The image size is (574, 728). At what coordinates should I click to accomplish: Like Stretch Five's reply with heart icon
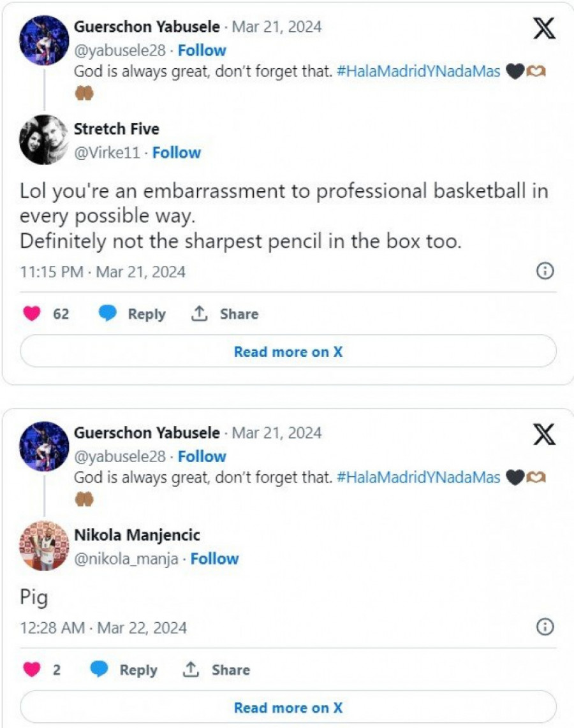coord(32,314)
